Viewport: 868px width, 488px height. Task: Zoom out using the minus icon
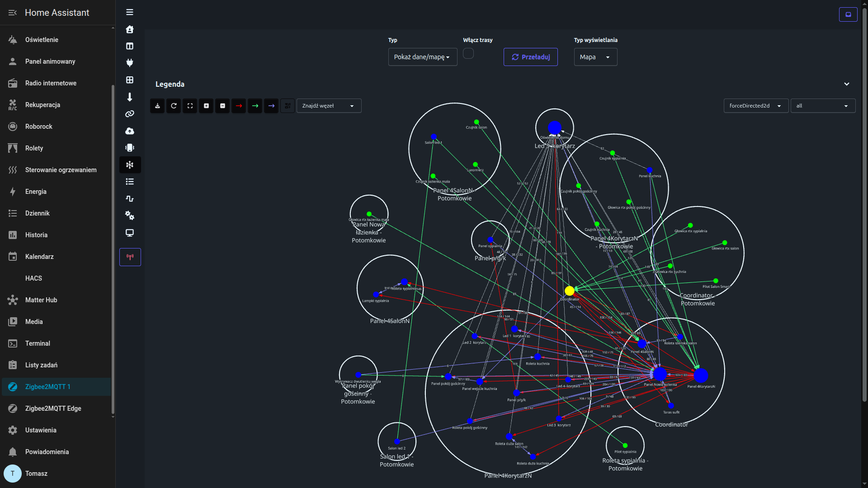[222, 105]
